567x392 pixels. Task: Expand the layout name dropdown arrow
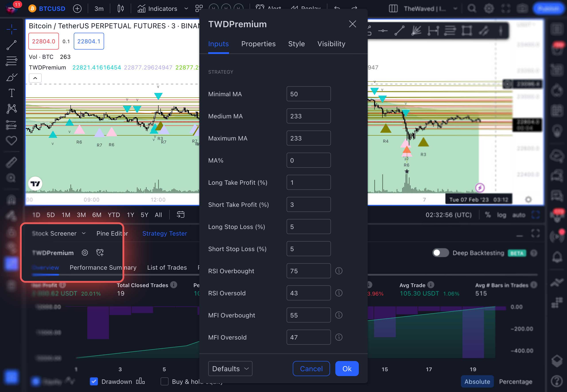click(455, 9)
